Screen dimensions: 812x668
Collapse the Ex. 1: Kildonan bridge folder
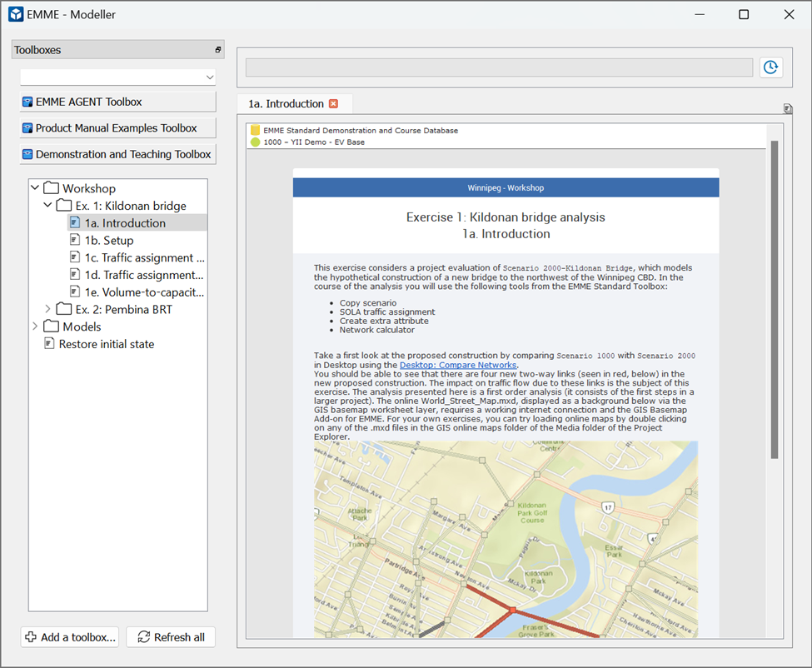[47, 205]
